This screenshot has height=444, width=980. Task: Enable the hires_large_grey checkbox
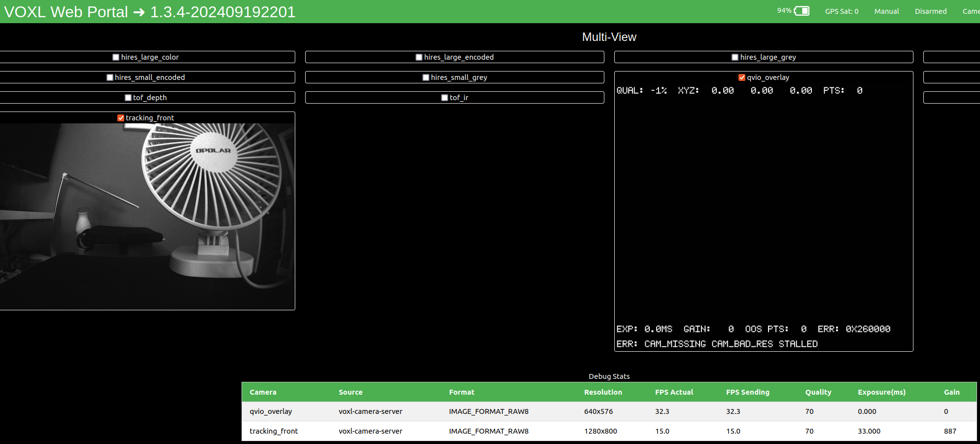(x=735, y=57)
